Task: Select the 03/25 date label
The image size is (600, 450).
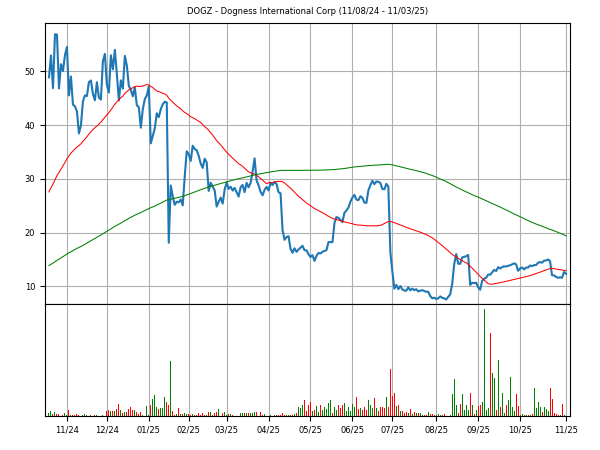Action: pyautogui.click(x=227, y=430)
